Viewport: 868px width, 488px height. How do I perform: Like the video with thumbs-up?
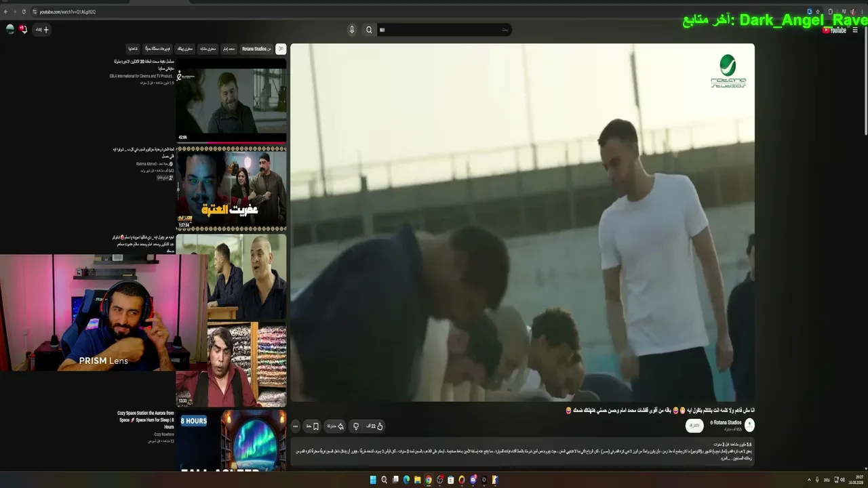376,426
